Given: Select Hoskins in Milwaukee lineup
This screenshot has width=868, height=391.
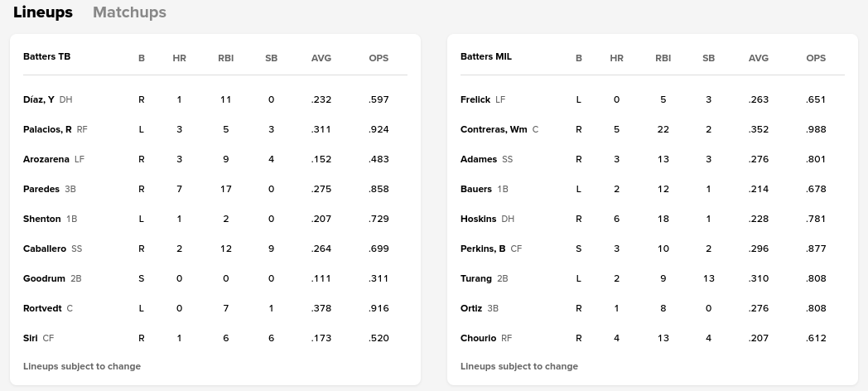Looking at the screenshot, I should (x=479, y=219).
